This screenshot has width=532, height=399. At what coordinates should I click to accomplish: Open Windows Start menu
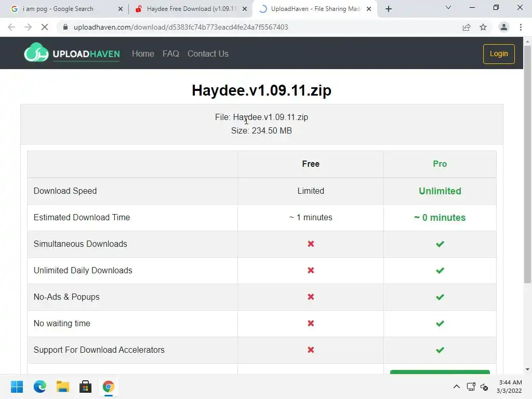17,387
